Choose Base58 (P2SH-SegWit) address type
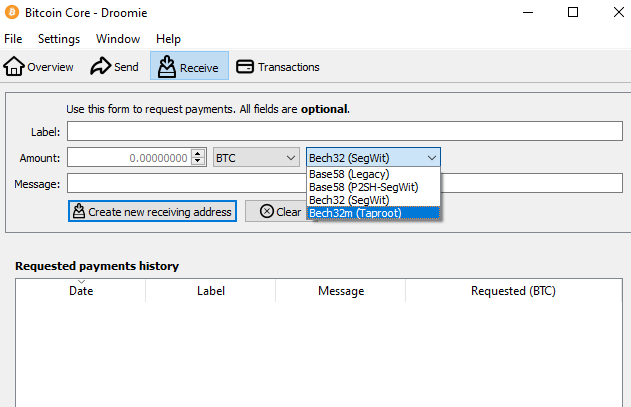631x407 pixels. pos(373,187)
